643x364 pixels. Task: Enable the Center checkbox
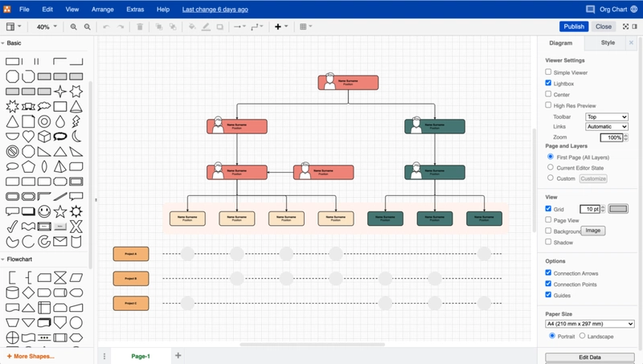(548, 94)
